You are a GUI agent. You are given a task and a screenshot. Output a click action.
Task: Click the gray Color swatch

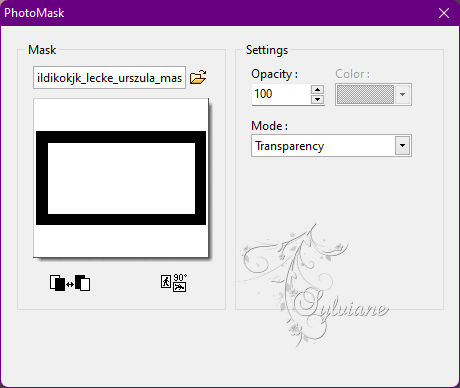click(x=365, y=95)
